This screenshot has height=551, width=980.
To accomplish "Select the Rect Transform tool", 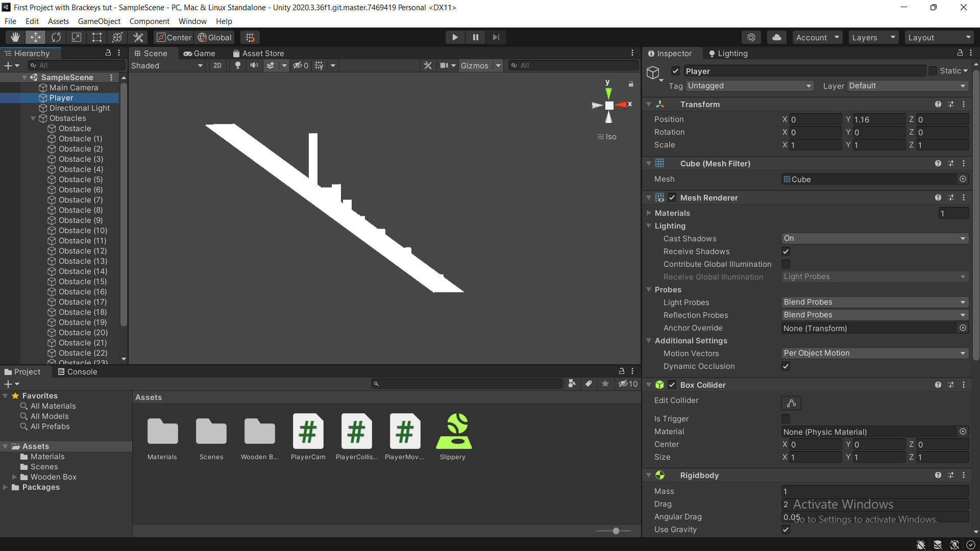I will [97, 37].
